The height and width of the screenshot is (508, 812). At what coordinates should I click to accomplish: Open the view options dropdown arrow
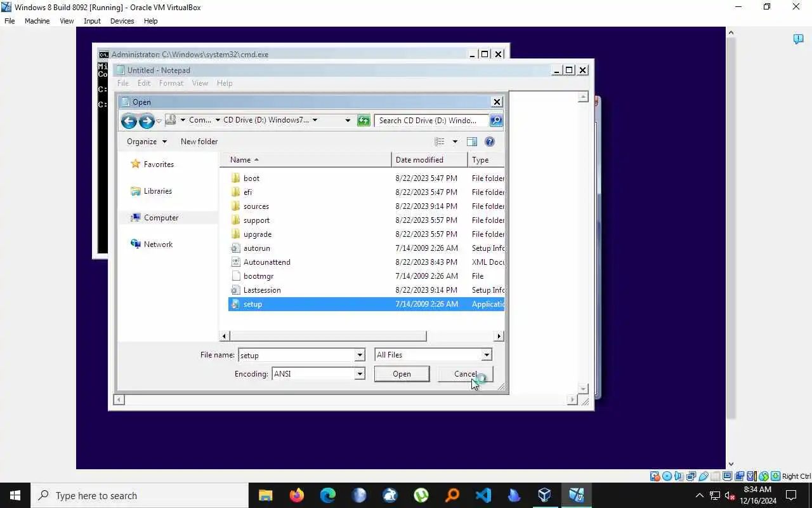pos(455,142)
